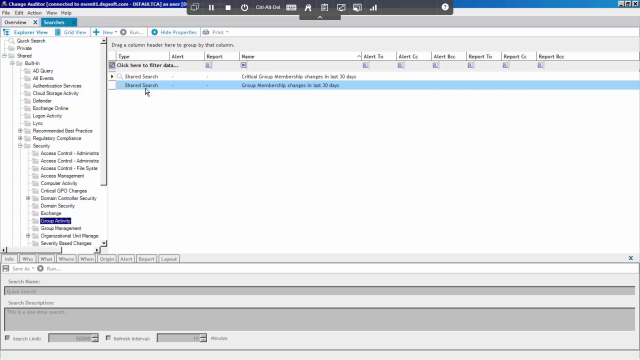Open the on-screen keyboard icon

pyautogui.click(x=291, y=7)
